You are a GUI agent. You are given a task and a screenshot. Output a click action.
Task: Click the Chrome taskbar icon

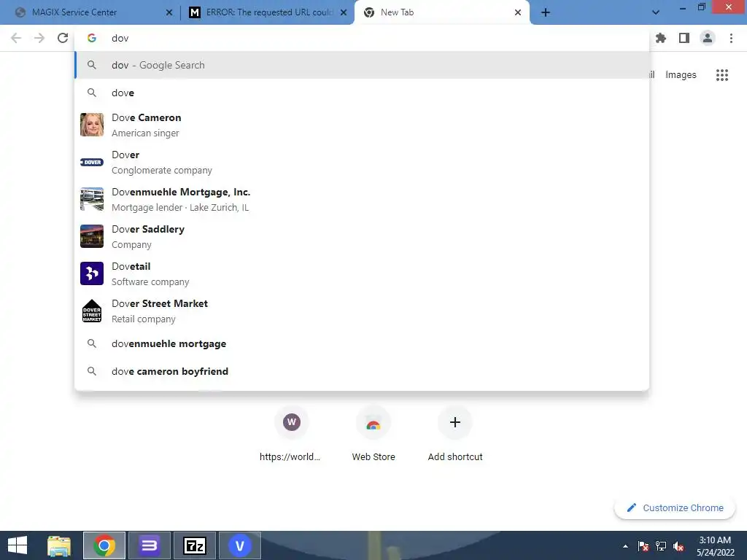click(104, 545)
